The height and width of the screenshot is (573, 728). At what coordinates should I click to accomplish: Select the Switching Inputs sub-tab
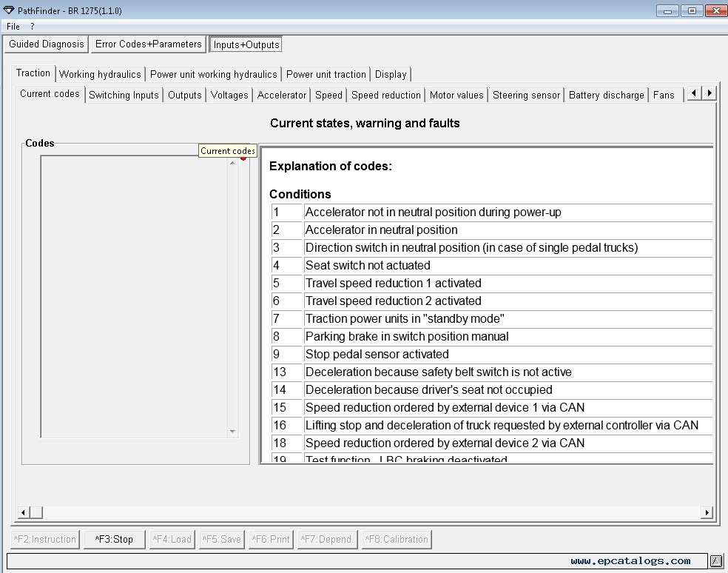124,95
